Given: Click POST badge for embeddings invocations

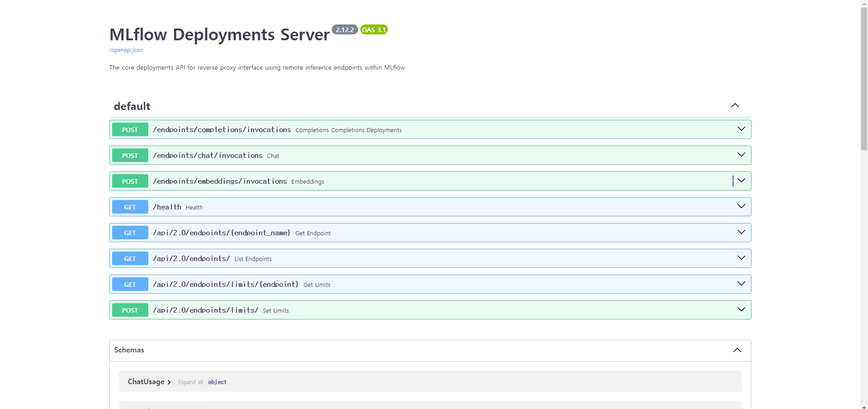Looking at the screenshot, I should click(130, 181).
